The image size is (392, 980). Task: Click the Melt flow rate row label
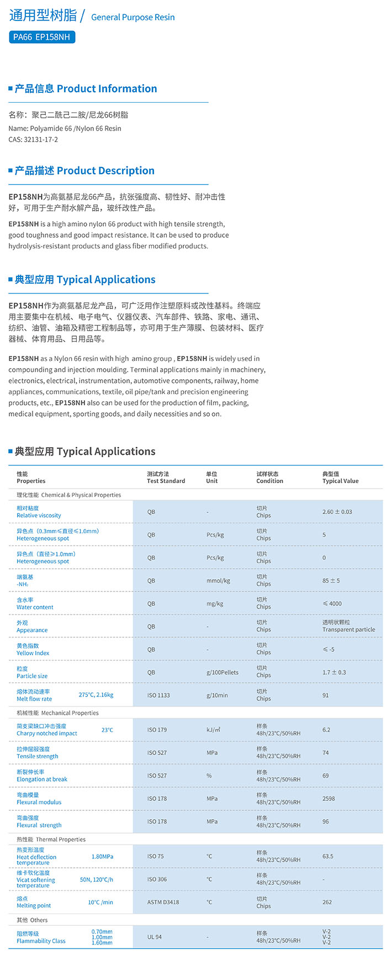pos(34,699)
